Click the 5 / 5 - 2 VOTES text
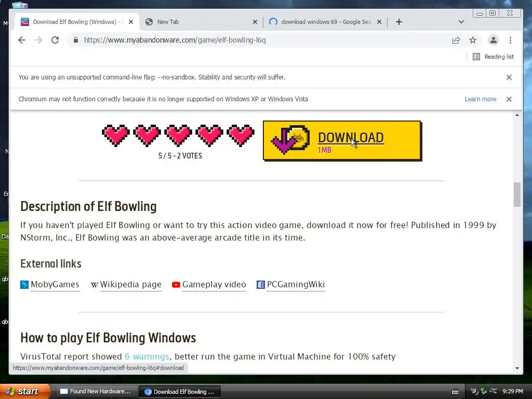Screen dimensions: 532x399 tap(180, 156)
